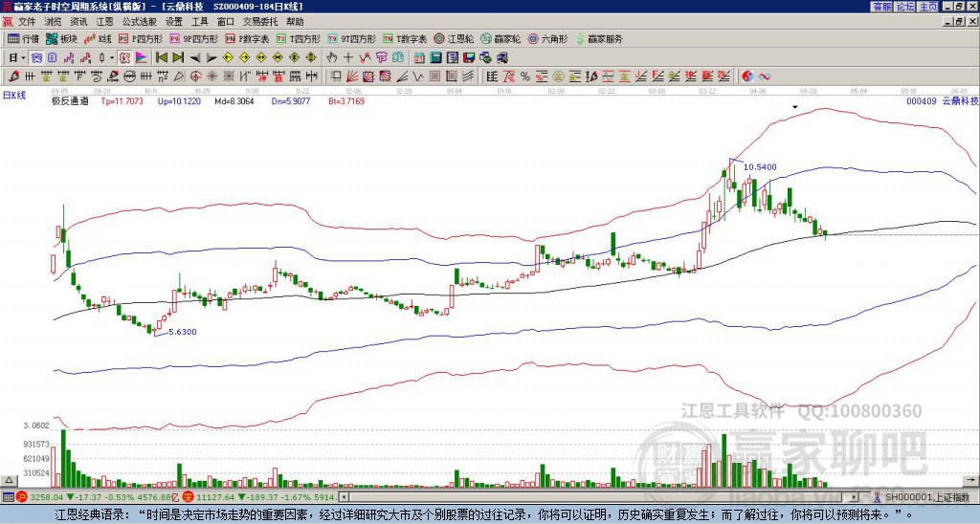Open the 窗口 menu
Screen dimensions: 980x524
click(226, 22)
